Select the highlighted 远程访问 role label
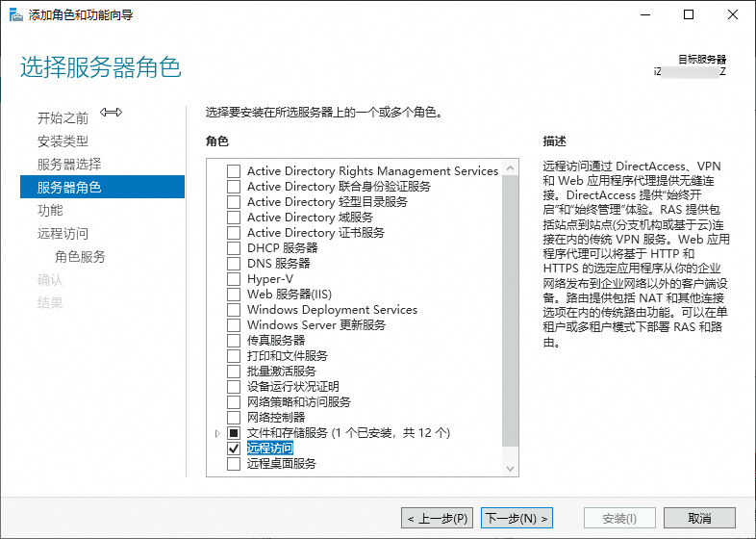The image size is (756, 539). tap(270, 449)
